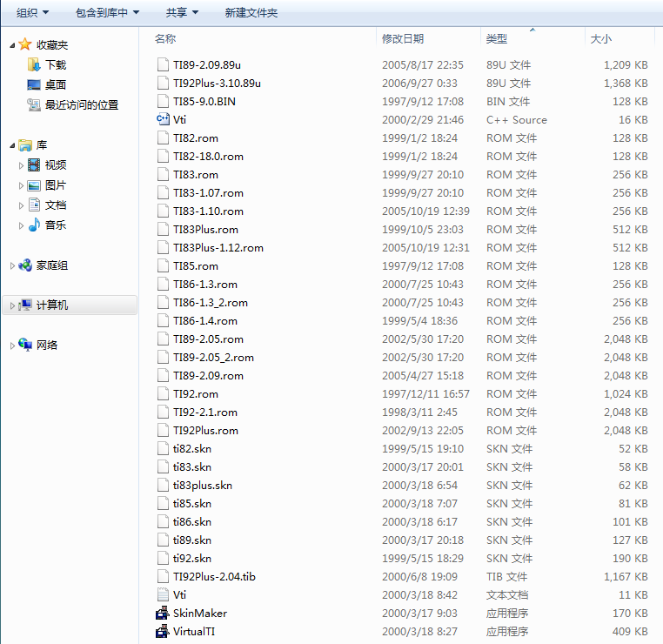
Task: Expand the Computer tree node
Action: pyautogui.click(x=12, y=305)
